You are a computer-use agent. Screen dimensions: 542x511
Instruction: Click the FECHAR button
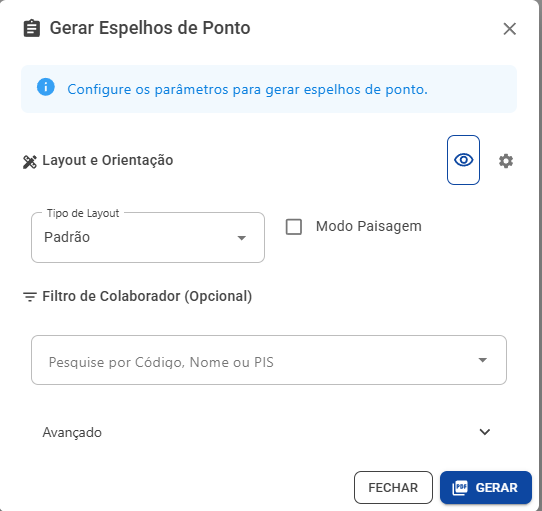click(393, 487)
